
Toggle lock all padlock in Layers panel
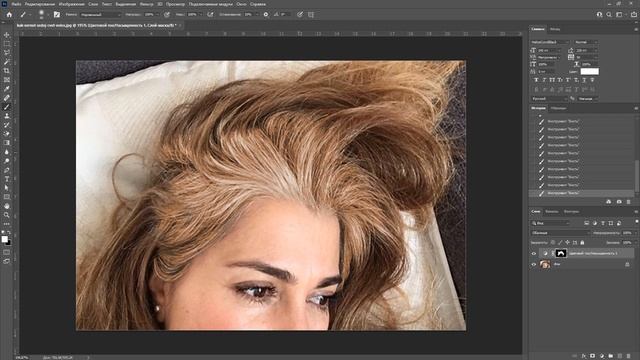click(x=582, y=242)
